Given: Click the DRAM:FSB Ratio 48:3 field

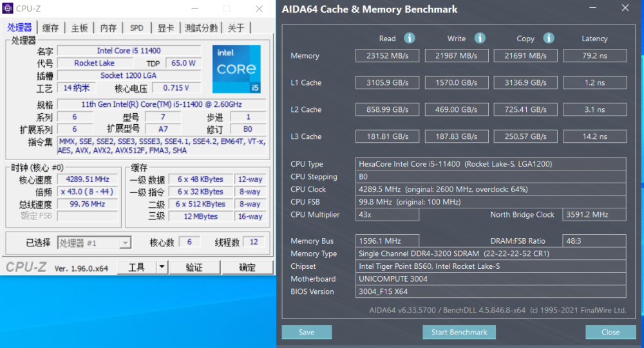Looking at the screenshot, I should point(594,241).
